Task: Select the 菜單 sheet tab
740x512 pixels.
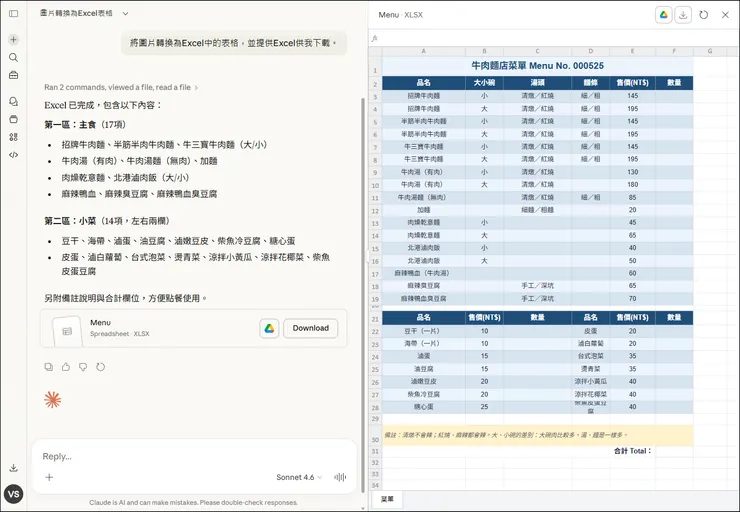Action: click(x=387, y=499)
